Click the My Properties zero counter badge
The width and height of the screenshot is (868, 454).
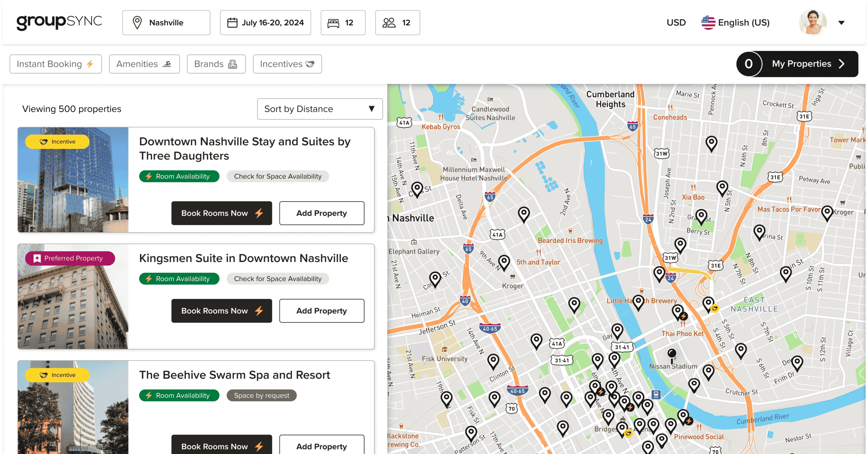[x=749, y=64]
